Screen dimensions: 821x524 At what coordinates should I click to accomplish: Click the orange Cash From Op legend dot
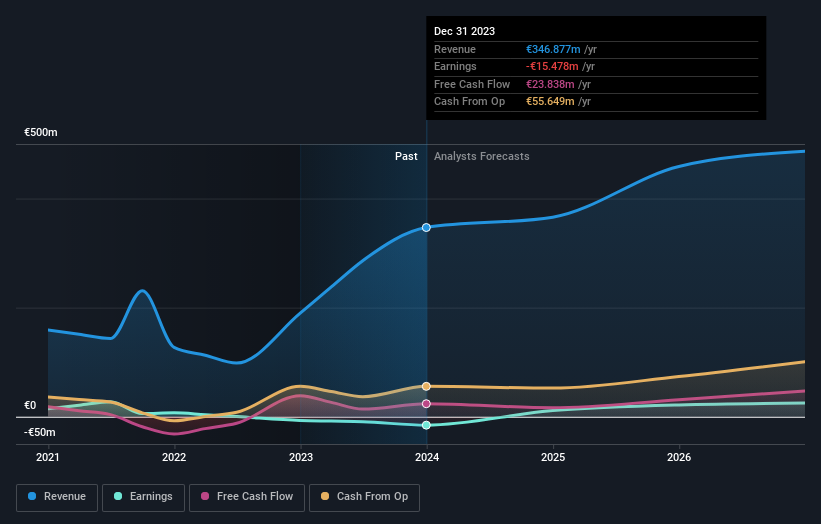point(325,496)
